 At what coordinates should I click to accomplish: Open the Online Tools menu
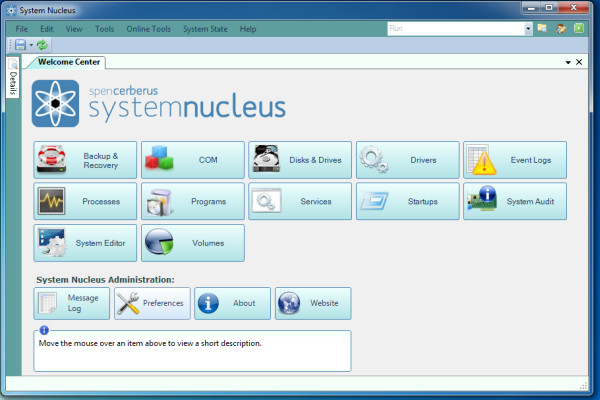148,29
